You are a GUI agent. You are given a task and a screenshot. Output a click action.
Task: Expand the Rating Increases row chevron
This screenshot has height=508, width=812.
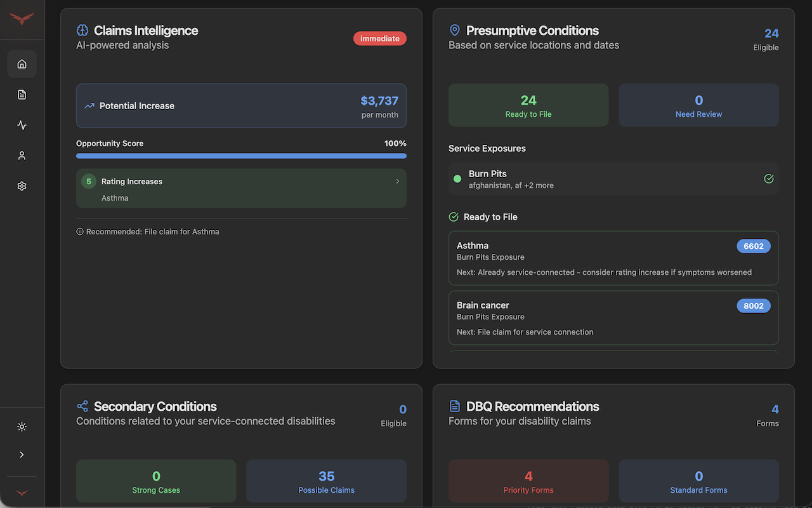397,182
